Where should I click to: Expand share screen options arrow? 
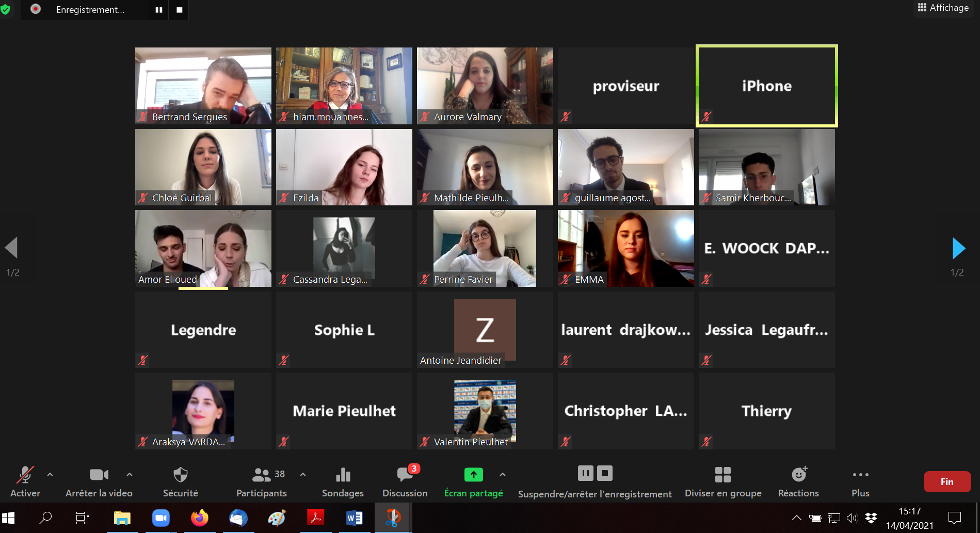pos(503,474)
